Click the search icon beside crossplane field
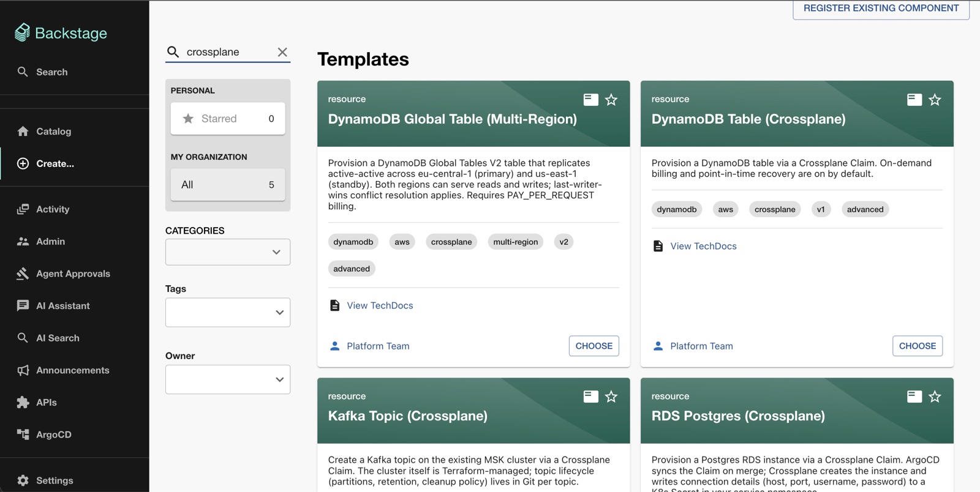 point(173,52)
